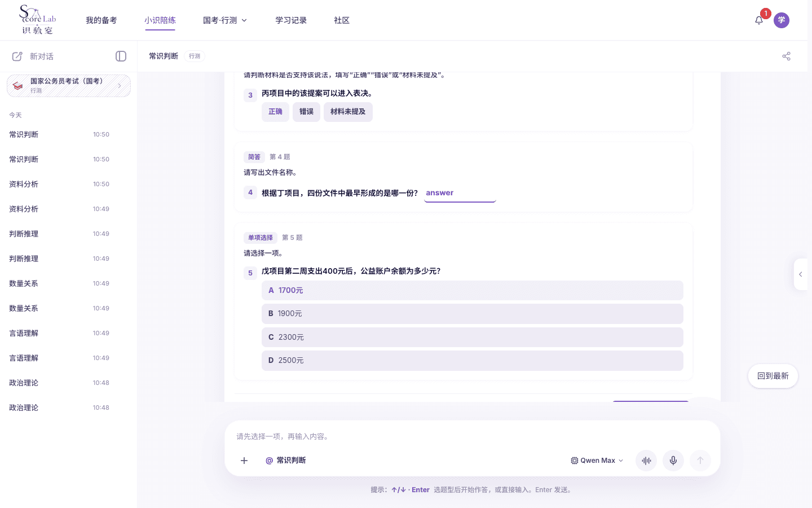Click the question 4 answer field
Viewport: 812px width, 508px height.
460,193
